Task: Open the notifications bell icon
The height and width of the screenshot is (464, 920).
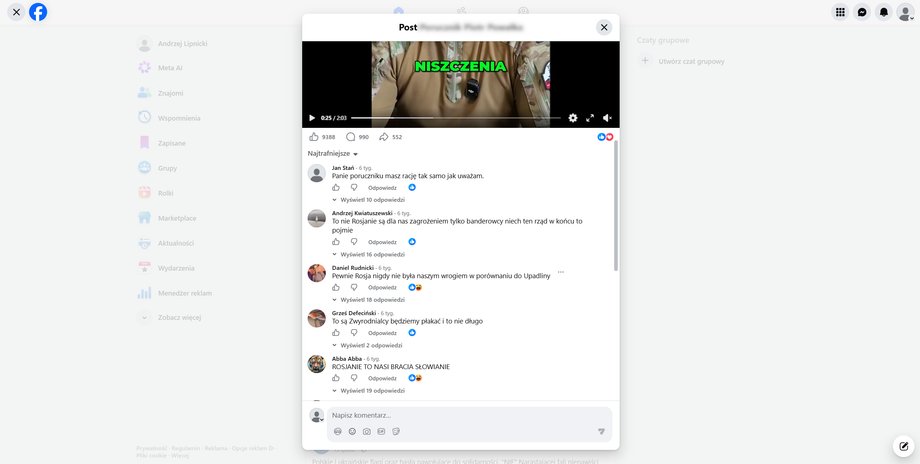Action: pos(884,12)
